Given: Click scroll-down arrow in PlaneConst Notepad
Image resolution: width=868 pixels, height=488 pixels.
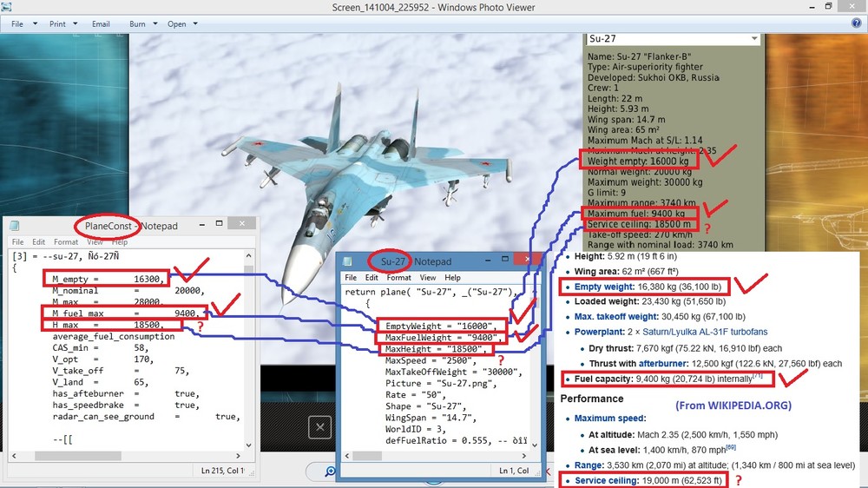Looking at the screenshot, I should 248,445.
